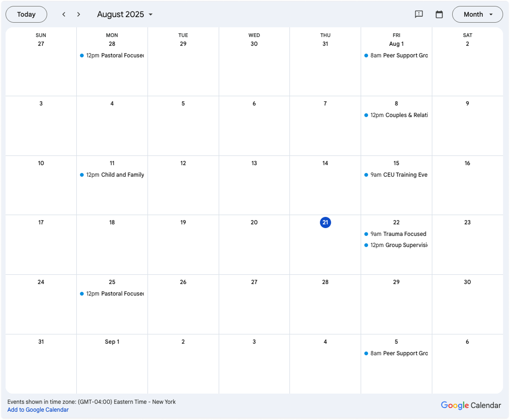This screenshot has width=510, height=420.
Task: Open the 8am Peer Support event on Sep 5
Action: 396,353
